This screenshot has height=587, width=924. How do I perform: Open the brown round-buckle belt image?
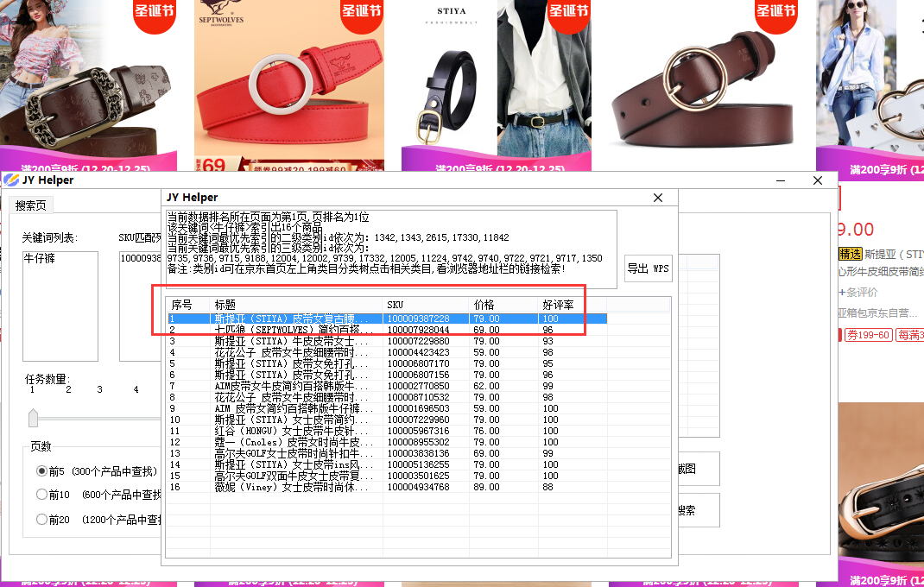(x=704, y=85)
